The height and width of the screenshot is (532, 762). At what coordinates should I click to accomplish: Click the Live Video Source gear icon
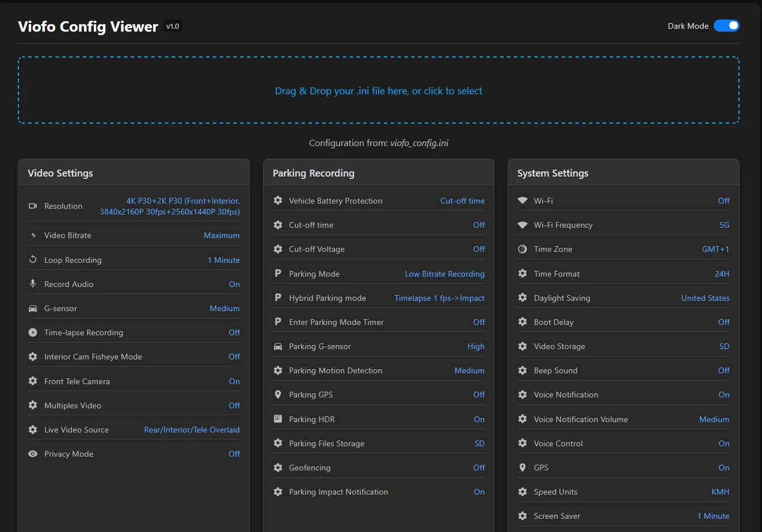click(33, 430)
